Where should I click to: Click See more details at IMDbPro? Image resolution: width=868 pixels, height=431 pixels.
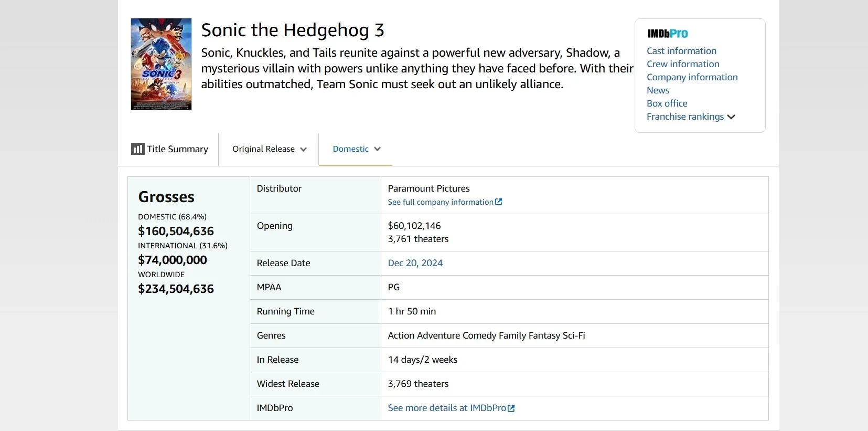point(447,408)
